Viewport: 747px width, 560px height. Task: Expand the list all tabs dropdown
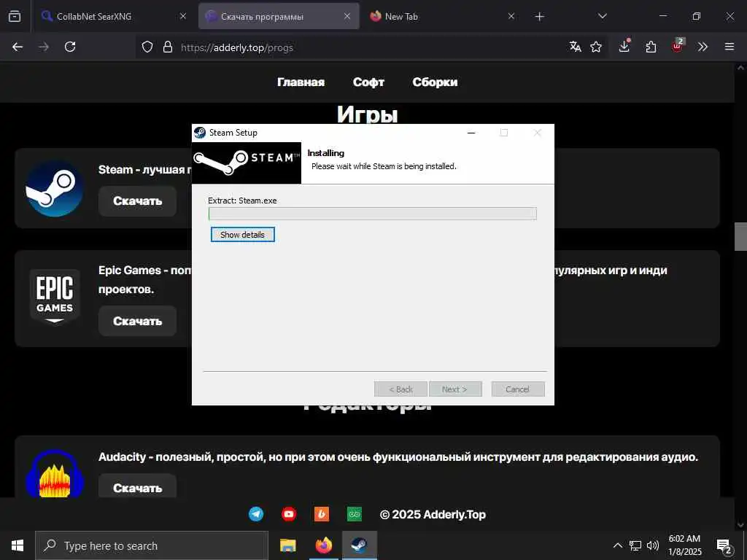(602, 16)
